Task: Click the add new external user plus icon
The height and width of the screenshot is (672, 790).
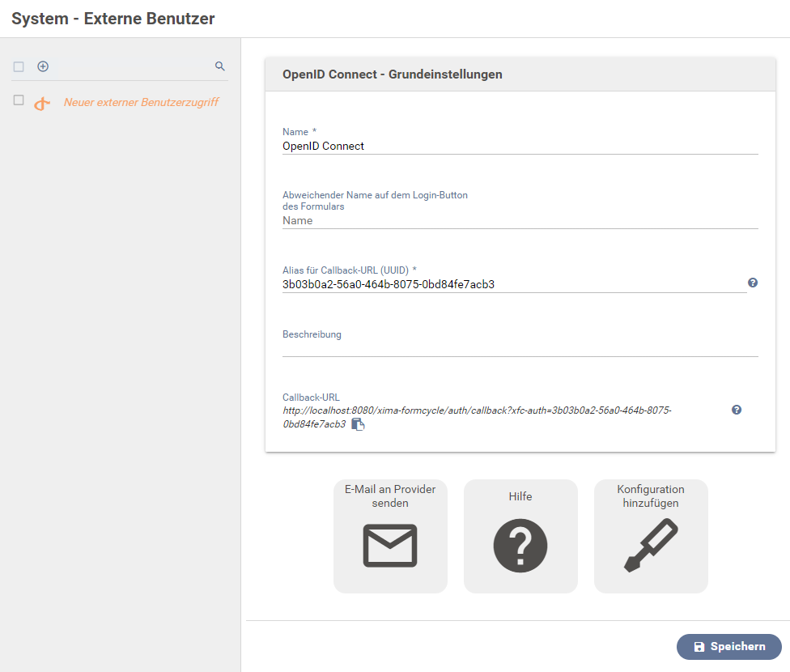Action: [43, 66]
